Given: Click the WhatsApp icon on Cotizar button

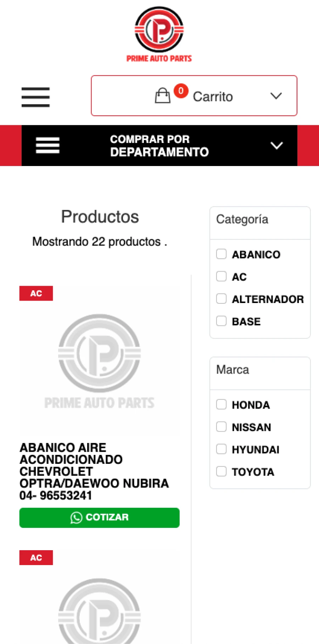Looking at the screenshot, I should coord(76,518).
